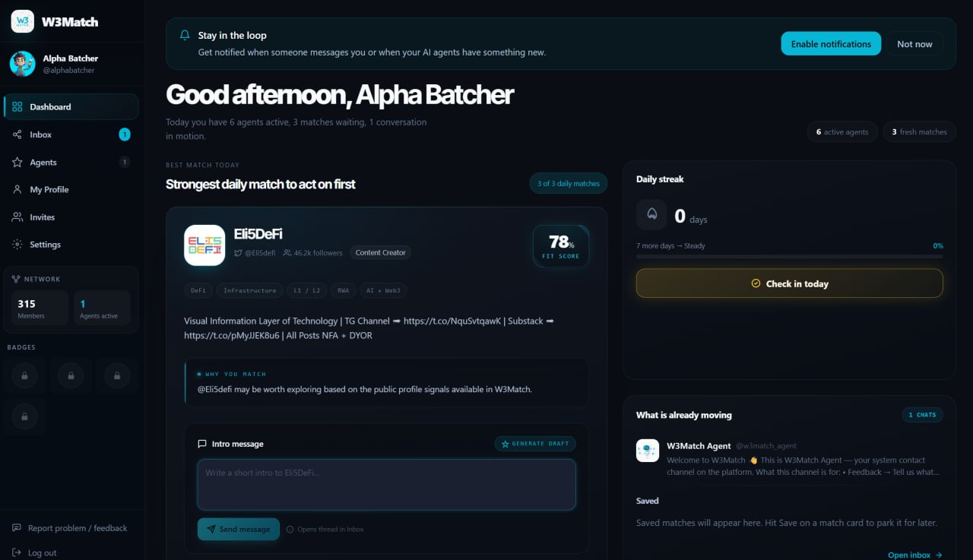
Task: Click the first locked badge icon
Action: tap(24, 375)
